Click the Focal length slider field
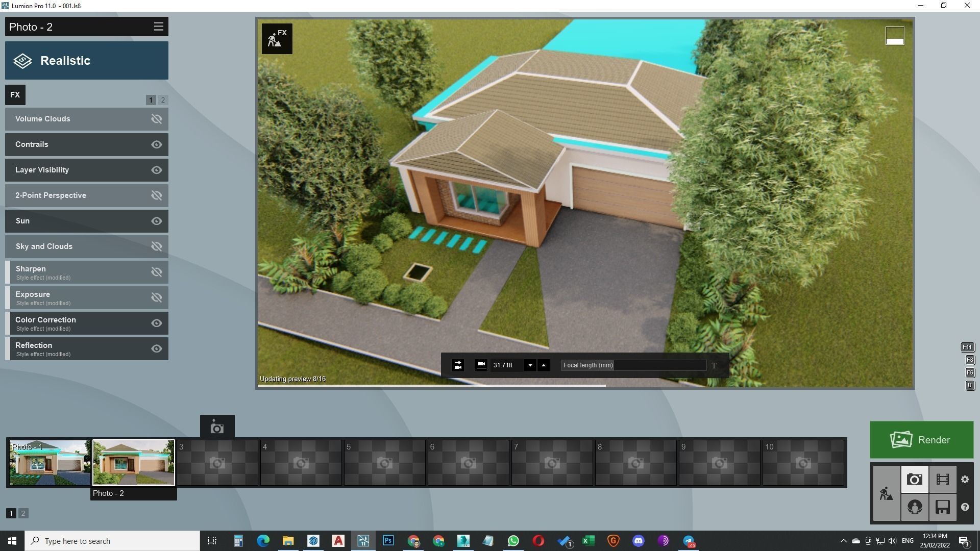This screenshot has height=551, width=980. point(633,365)
